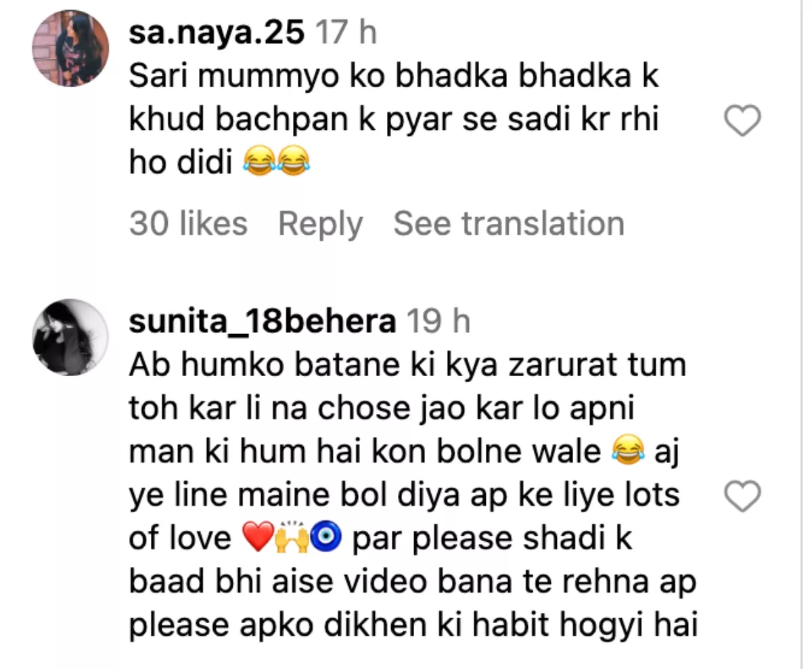
Task: Visit the sa.naya.25 username link
Action: 217,32
